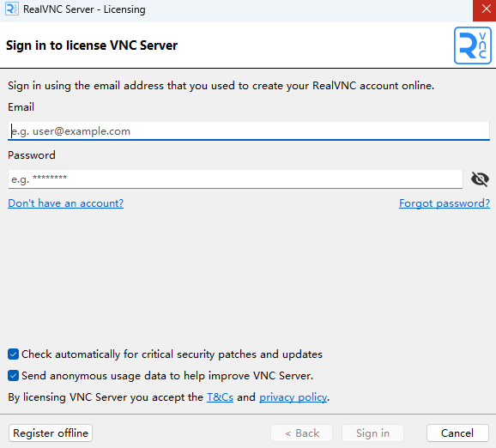Close the RealVNC Server Licensing window
496x448 pixels.
click(x=485, y=9)
